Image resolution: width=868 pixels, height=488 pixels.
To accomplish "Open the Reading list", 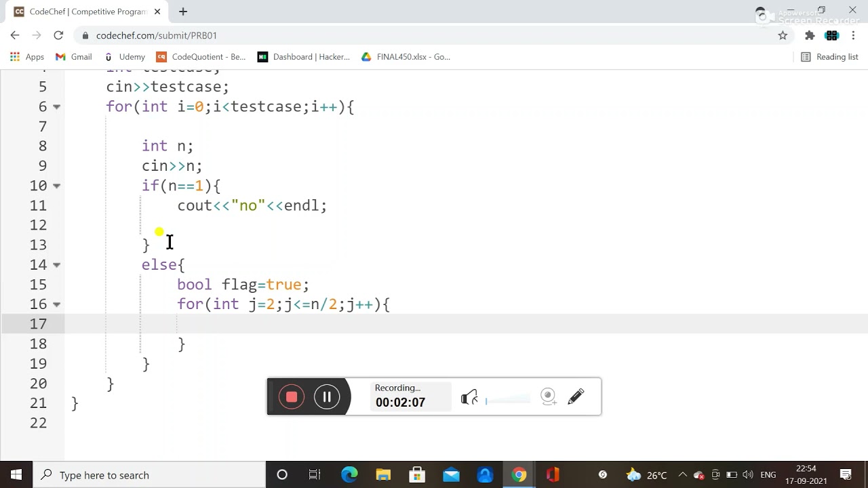I will pyautogui.click(x=830, y=57).
